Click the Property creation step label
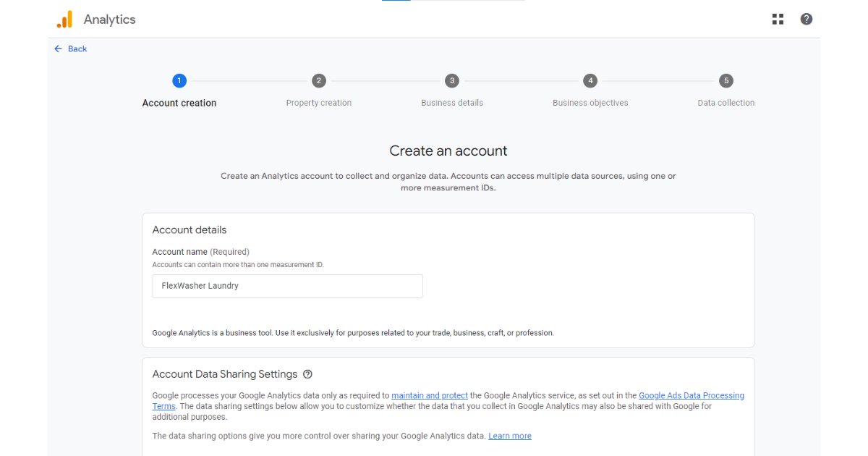This screenshot has width=868, height=456. pyautogui.click(x=319, y=103)
